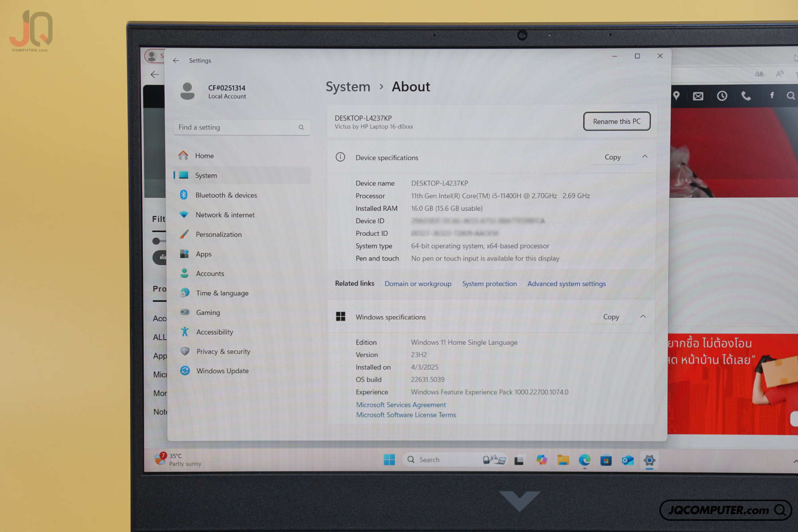This screenshot has width=798, height=532.
Task: Click the Version 23H2 value
Action: pos(419,355)
